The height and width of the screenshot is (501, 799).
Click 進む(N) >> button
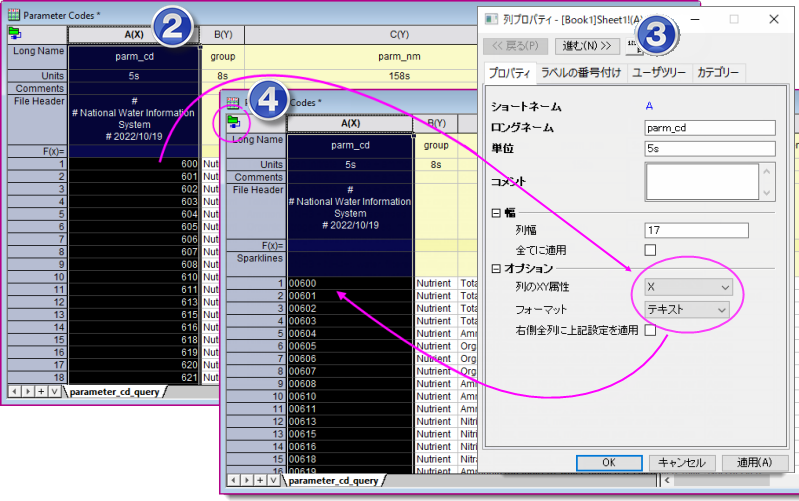click(587, 46)
